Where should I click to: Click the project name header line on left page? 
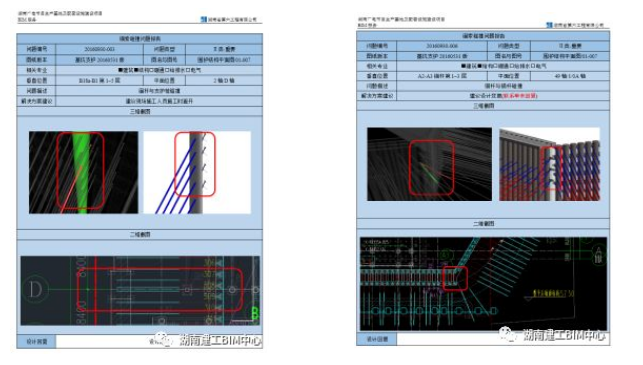pyautogui.click(x=60, y=14)
